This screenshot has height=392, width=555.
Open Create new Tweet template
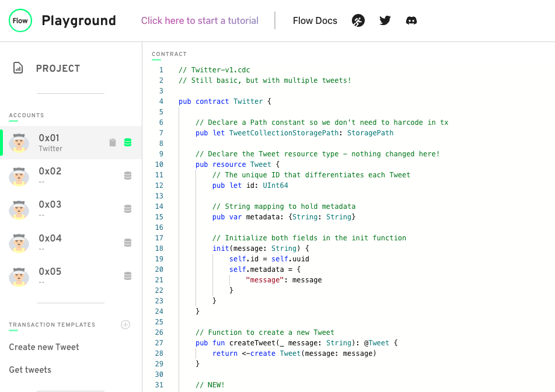(44, 347)
